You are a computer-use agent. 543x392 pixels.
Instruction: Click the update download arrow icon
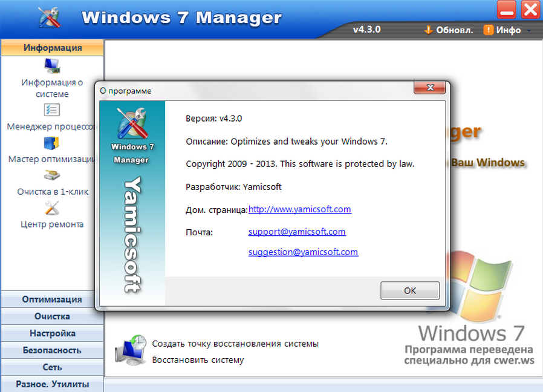pyautogui.click(x=428, y=30)
